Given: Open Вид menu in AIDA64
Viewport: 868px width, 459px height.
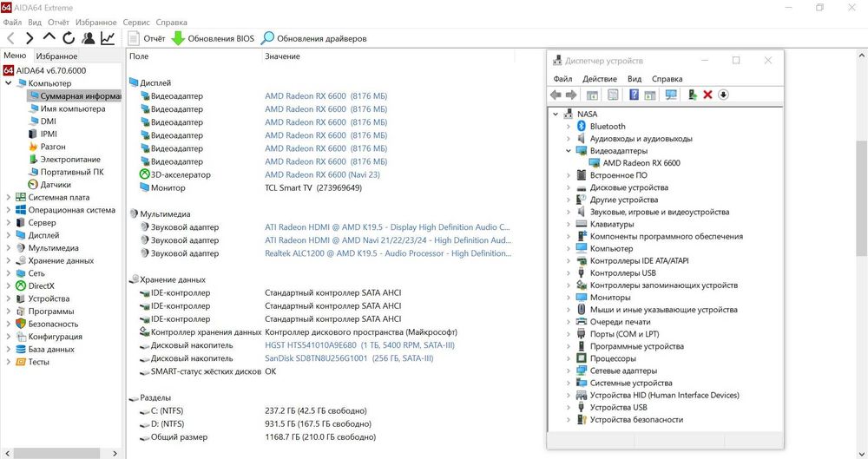Looking at the screenshot, I should point(35,23).
